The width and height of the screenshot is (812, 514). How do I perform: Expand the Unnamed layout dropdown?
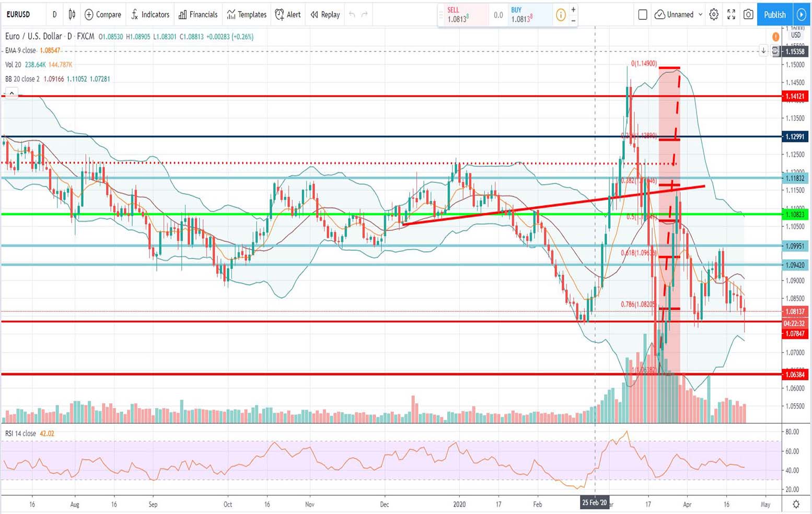pos(701,15)
